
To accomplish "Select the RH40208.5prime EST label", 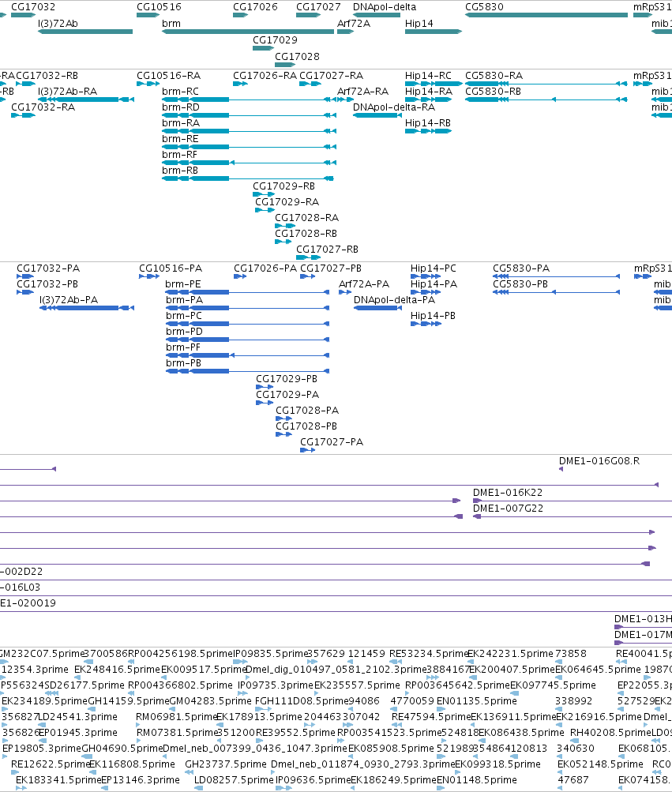I will [610, 733].
